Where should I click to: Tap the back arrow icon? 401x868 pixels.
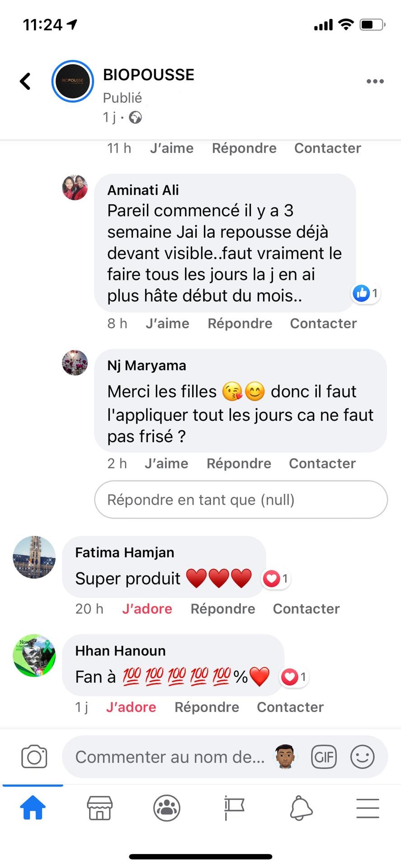(x=25, y=81)
